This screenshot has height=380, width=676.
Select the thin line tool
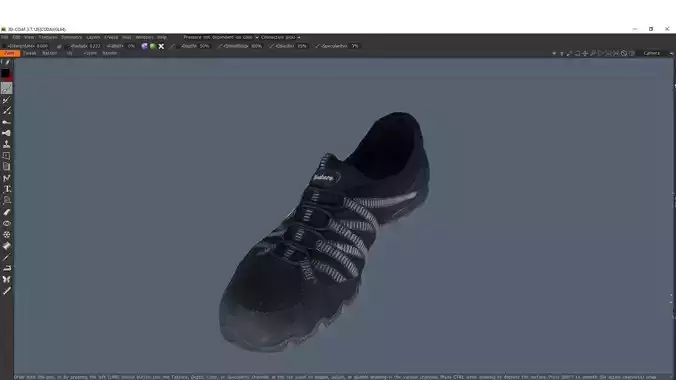[6, 257]
